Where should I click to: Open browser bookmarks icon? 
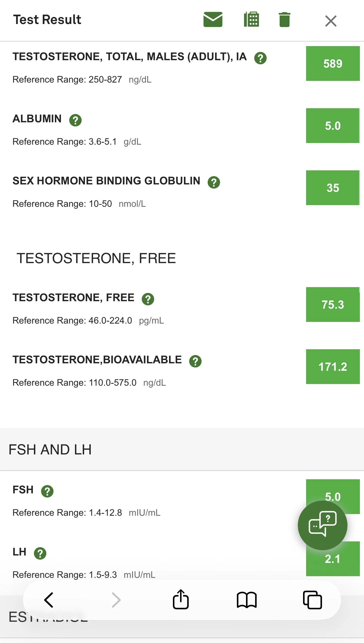247,600
